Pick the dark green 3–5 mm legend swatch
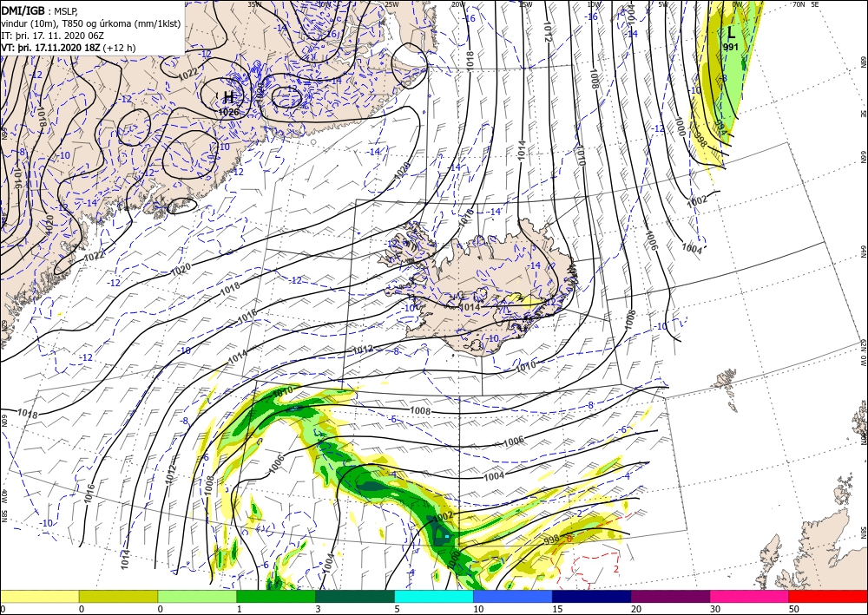Viewport: 868px width, 615px height. pos(355,596)
